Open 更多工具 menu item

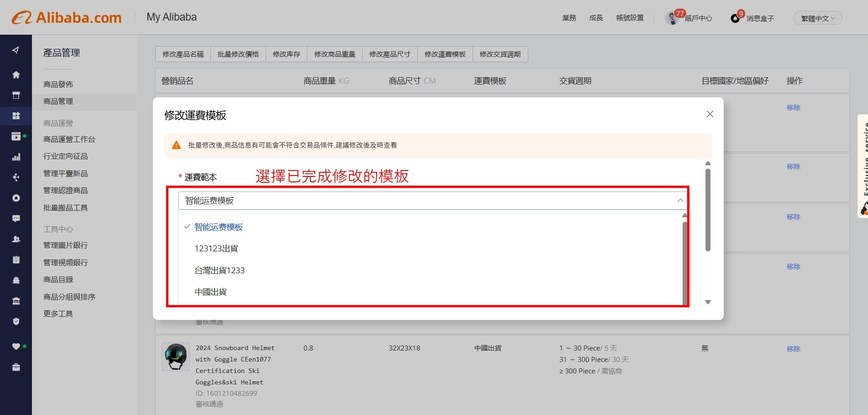click(58, 314)
